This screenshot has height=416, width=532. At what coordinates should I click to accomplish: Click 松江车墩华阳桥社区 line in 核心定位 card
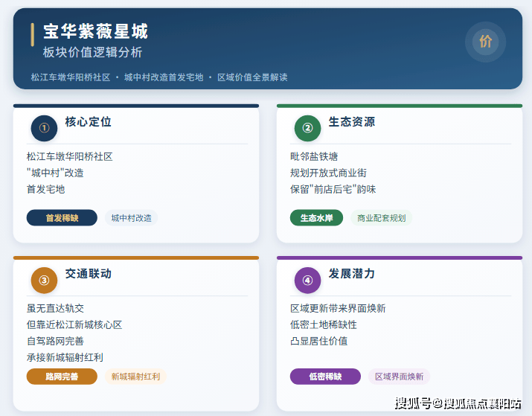pyautogui.click(x=69, y=157)
